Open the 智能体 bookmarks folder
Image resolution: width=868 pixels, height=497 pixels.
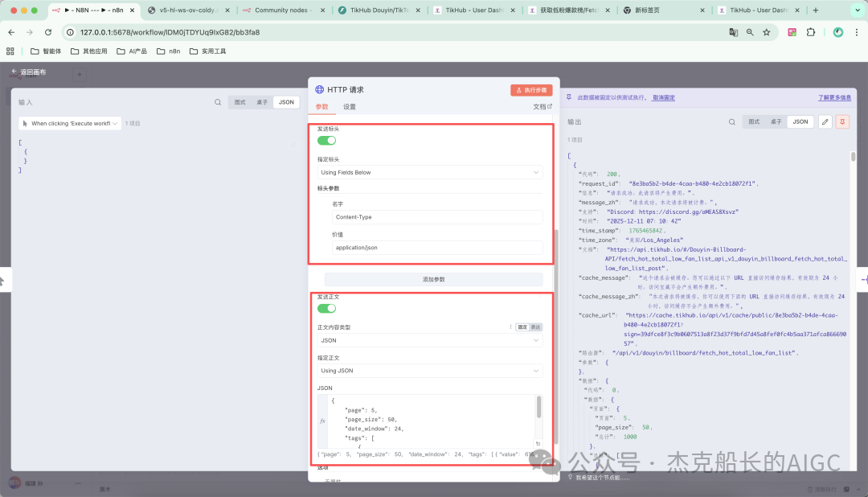tap(46, 51)
